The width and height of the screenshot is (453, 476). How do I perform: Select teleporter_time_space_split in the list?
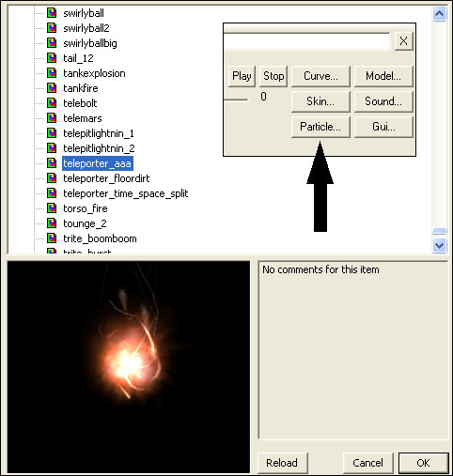pyautogui.click(x=125, y=193)
